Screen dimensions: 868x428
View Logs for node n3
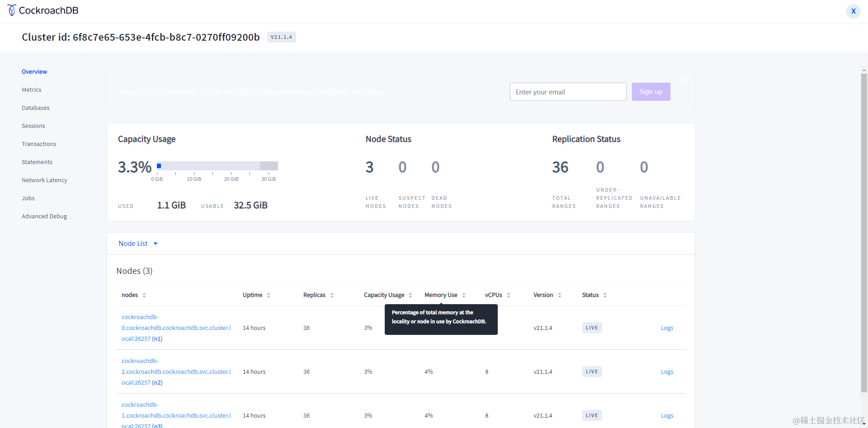coord(667,416)
